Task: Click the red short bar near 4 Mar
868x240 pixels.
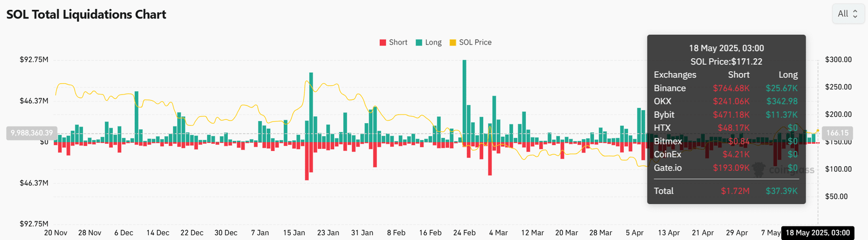Action: coord(490,159)
